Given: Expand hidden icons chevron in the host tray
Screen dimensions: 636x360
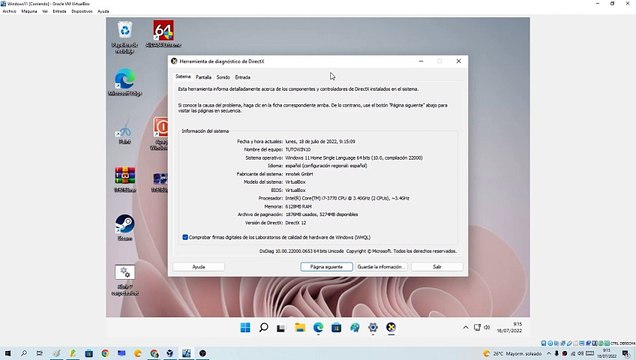Looking at the screenshot, I should pyautogui.click(x=549, y=354).
